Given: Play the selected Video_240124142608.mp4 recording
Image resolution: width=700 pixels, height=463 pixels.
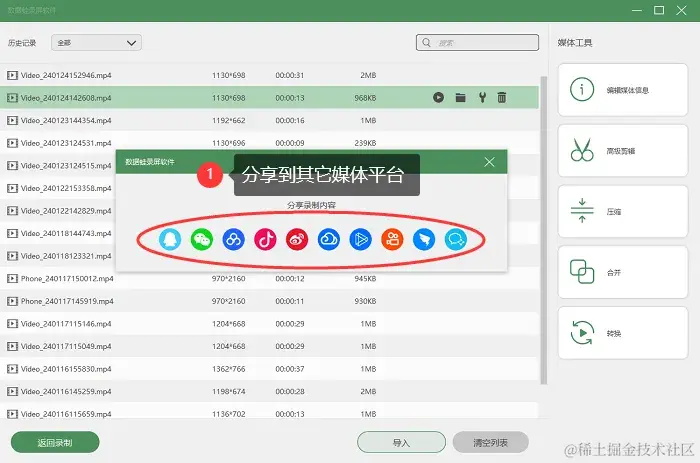Looking at the screenshot, I should [x=438, y=97].
